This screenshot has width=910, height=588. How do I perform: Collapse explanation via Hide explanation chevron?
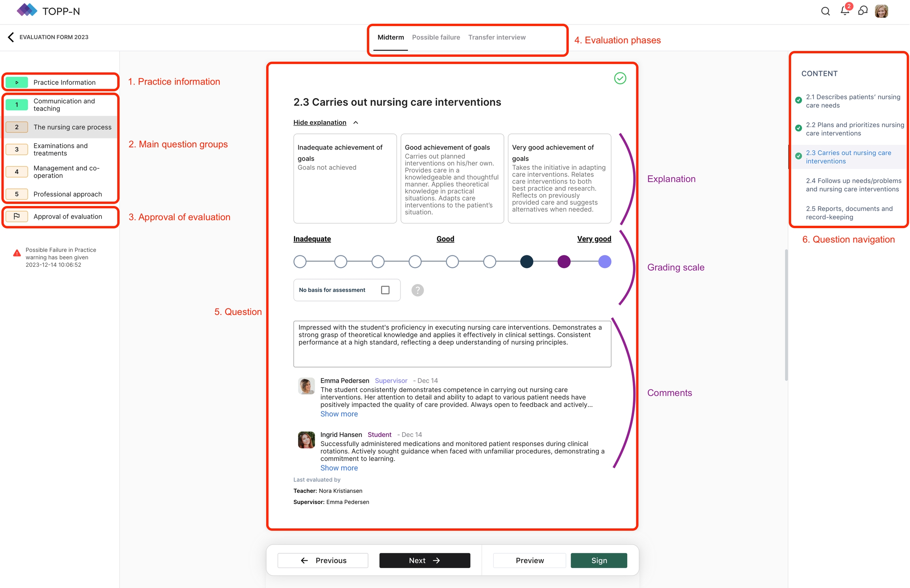(355, 123)
